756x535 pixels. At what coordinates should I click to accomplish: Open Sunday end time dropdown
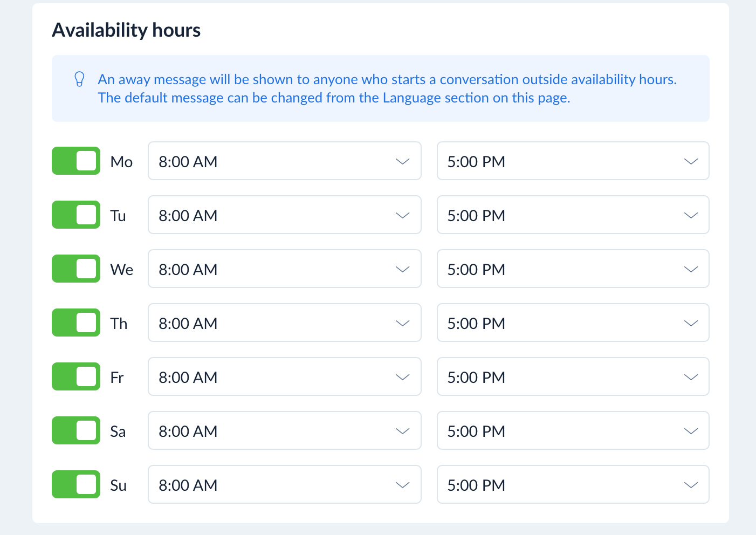573,484
